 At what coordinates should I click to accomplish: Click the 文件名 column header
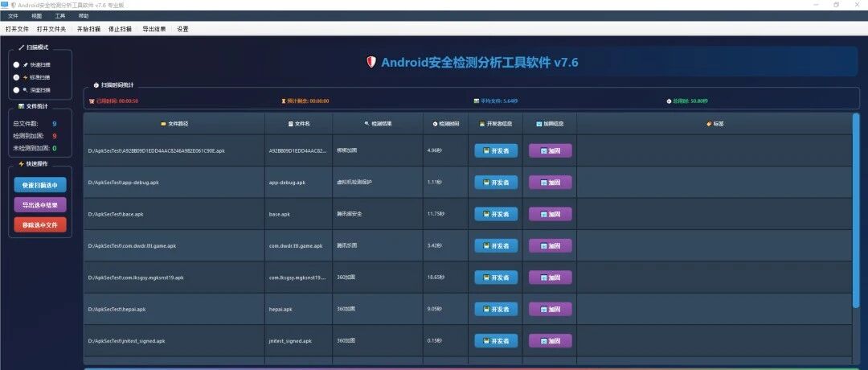click(x=299, y=124)
